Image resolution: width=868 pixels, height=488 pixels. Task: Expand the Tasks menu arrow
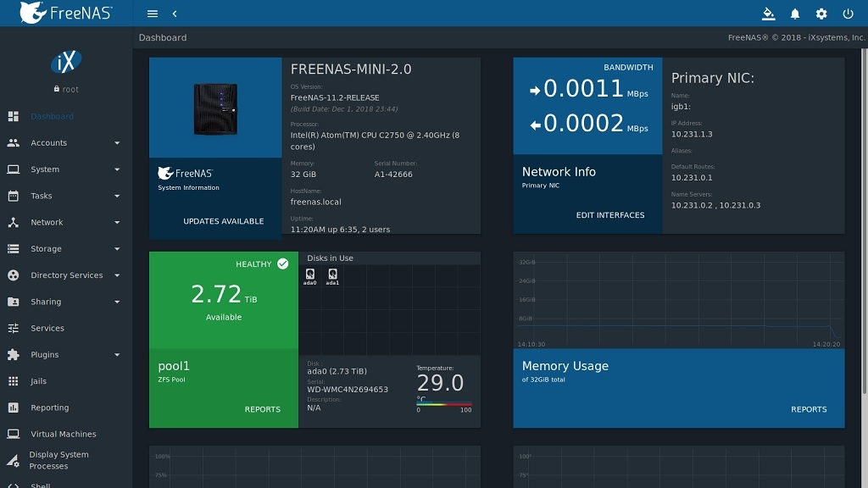coord(117,197)
